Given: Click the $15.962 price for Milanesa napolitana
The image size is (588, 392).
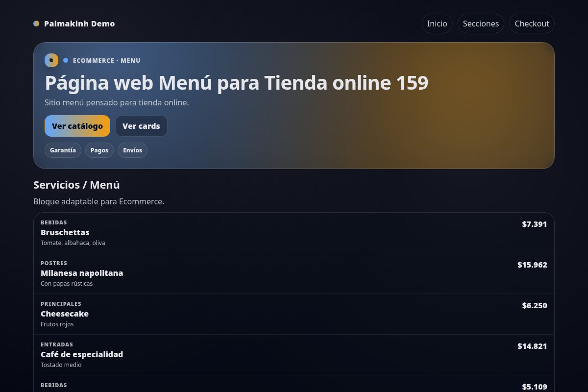Looking at the screenshot, I should [x=532, y=265].
